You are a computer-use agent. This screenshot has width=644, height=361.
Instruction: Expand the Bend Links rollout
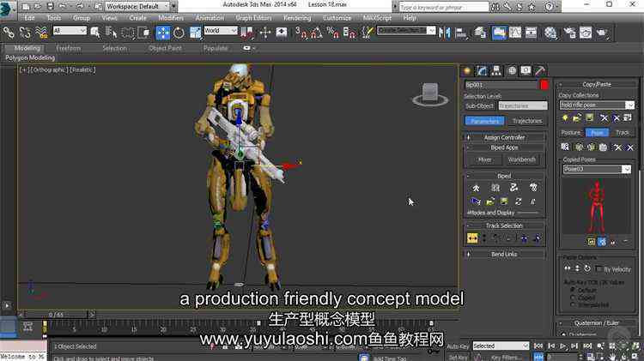click(x=504, y=254)
